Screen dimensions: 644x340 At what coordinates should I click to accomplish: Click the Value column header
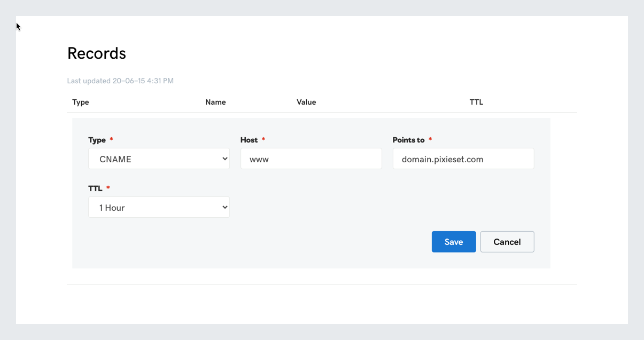click(x=306, y=102)
